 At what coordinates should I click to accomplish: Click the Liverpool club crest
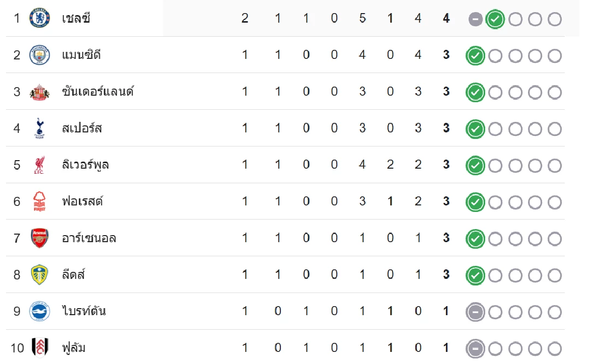(40, 165)
